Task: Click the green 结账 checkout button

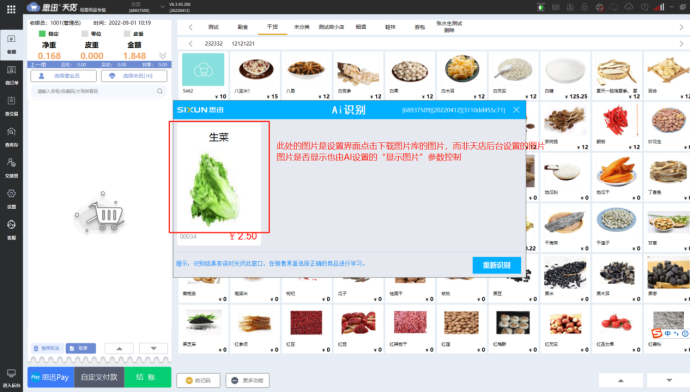Action: coord(148,377)
